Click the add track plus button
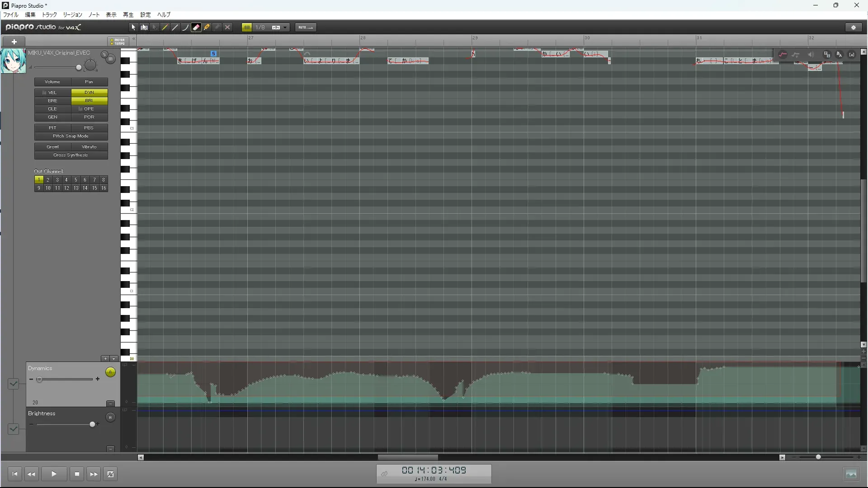 coord(14,42)
